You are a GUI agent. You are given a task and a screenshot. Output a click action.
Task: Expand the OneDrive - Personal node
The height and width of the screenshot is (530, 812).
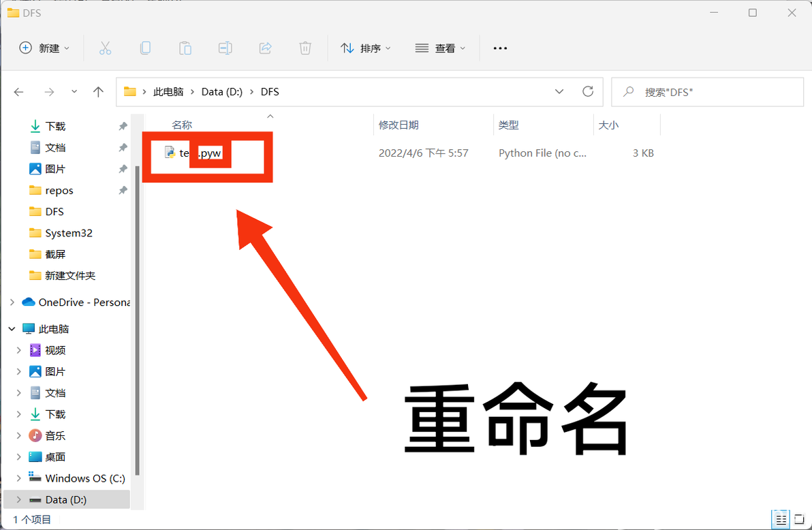[x=12, y=302]
